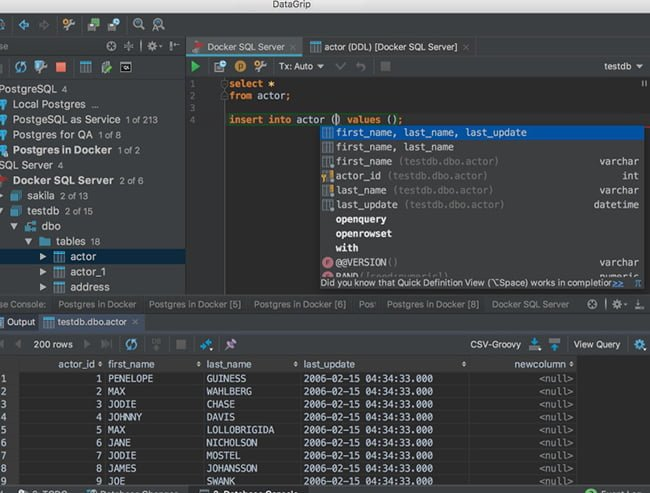Select the Local Postgres data source

49,104
